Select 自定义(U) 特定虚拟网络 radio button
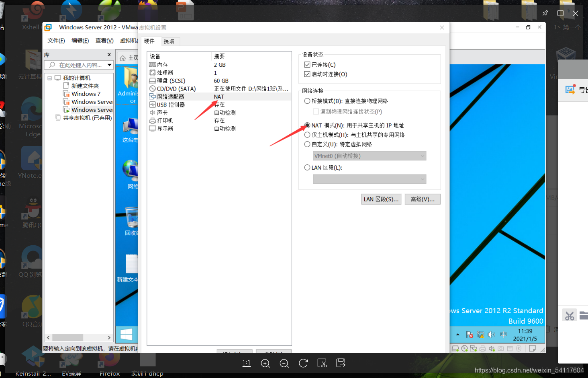 coord(307,144)
